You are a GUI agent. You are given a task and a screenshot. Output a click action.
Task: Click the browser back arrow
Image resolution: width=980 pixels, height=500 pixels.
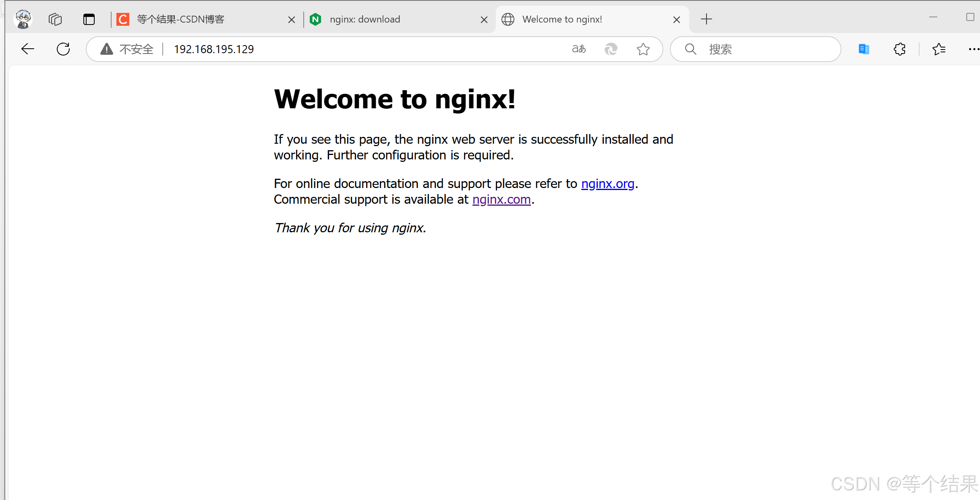click(x=28, y=49)
